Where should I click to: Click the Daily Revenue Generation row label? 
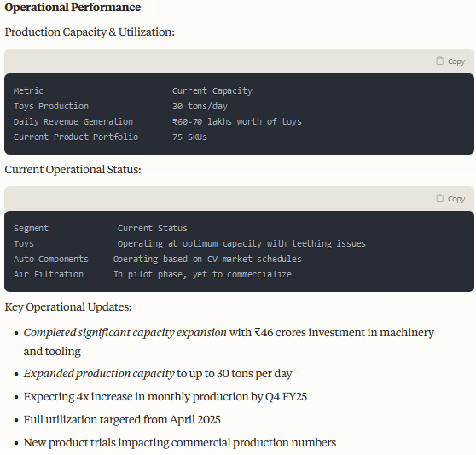click(x=73, y=121)
